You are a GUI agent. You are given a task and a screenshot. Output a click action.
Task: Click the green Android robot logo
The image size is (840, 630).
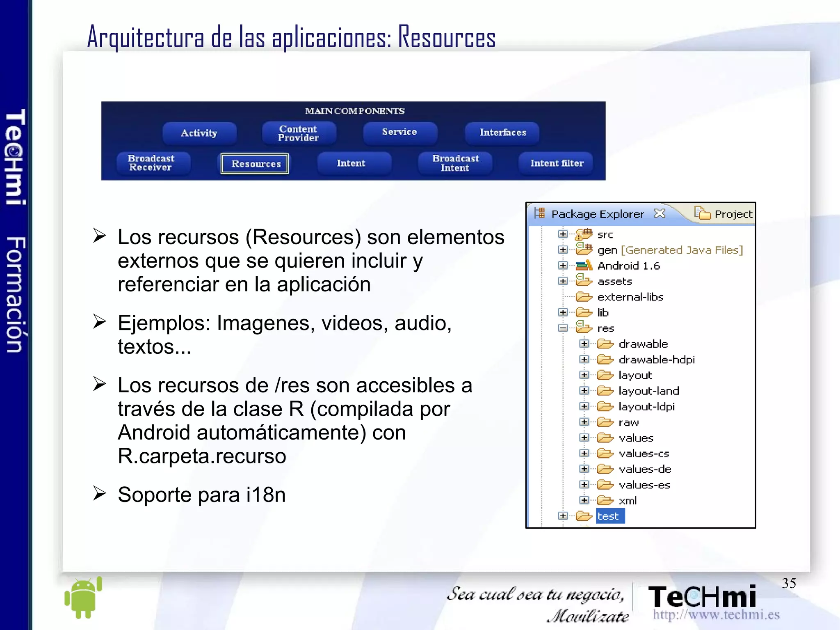coord(84,598)
